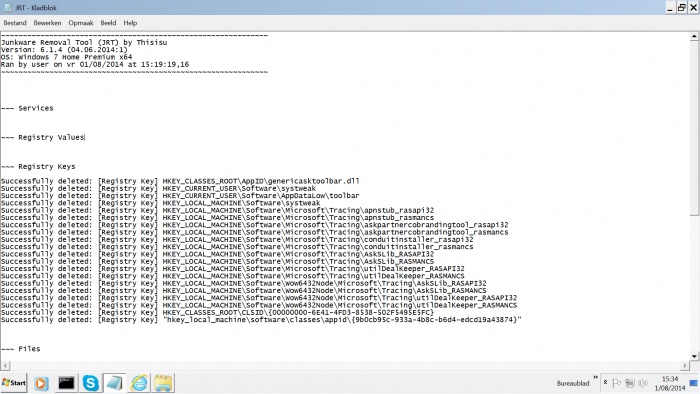Image resolution: width=700 pixels, height=394 pixels.
Task: Open Windows Media Player from taskbar
Action: (x=41, y=383)
